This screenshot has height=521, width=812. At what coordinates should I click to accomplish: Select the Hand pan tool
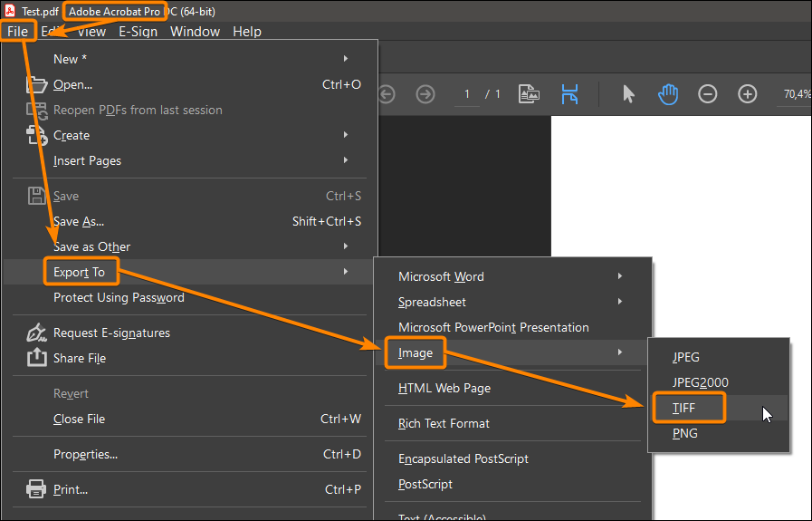668,94
